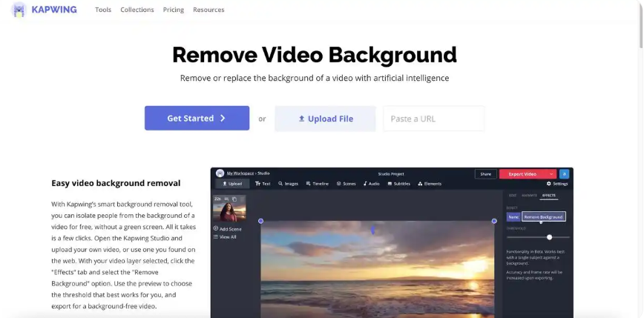Click the Paste a URL field
Image resolution: width=644 pixels, height=318 pixels.
tap(433, 119)
